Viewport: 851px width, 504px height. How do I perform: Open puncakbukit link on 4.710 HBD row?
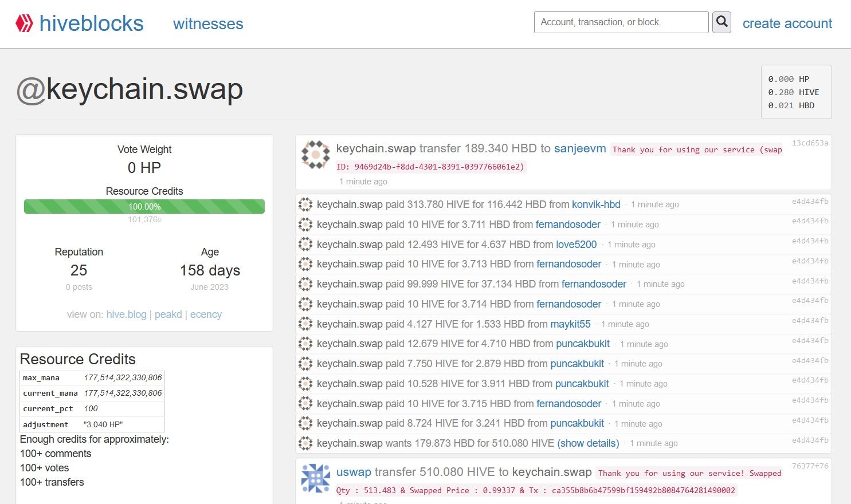point(583,344)
